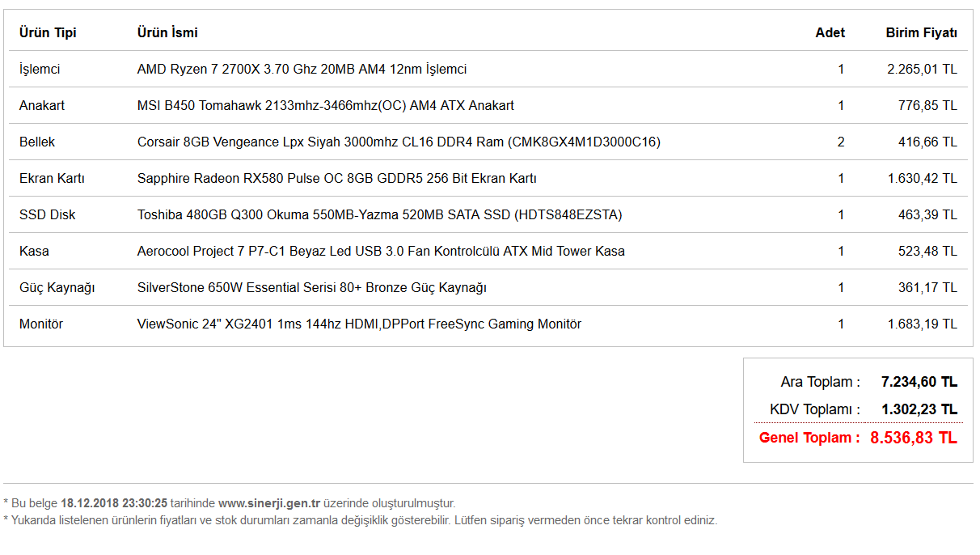Screen dimensions: 980x555
Task: Click the Ürün İsmi column header
Action: point(167,33)
